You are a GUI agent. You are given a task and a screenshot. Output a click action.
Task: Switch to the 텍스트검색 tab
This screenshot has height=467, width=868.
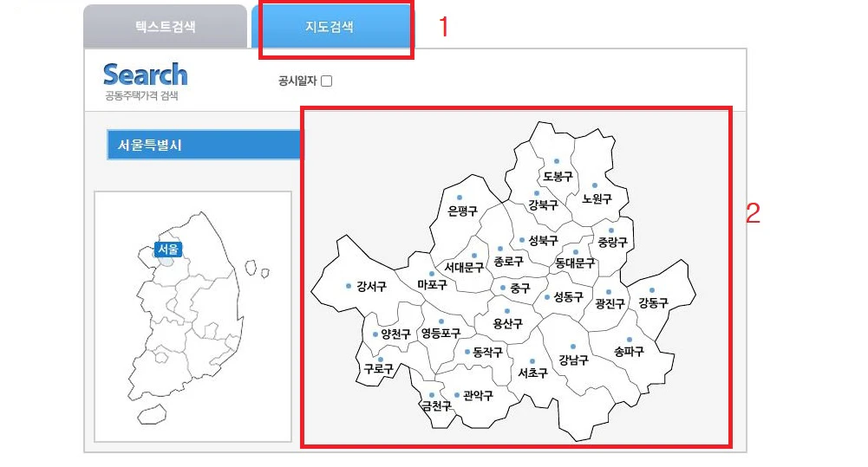coord(165,26)
